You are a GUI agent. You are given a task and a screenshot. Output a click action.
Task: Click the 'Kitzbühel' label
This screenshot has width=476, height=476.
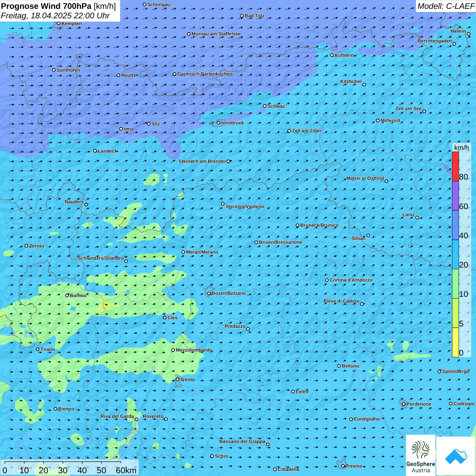[x=351, y=81]
